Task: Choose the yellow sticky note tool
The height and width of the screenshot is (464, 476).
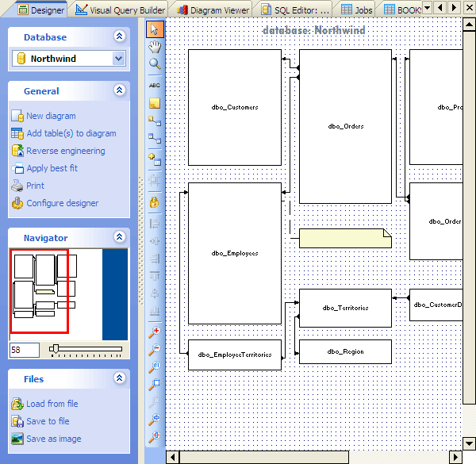Action: pyautogui.click(x=155, y=103)
